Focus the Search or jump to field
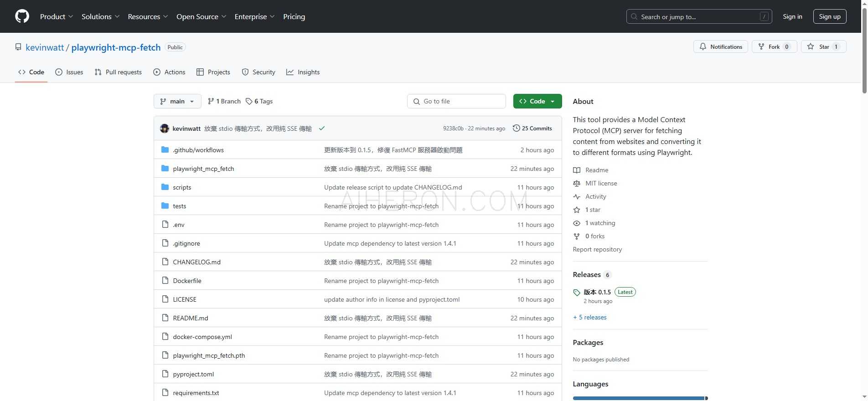This screenshot has height=401, width=868. click(x=699, y=16)
